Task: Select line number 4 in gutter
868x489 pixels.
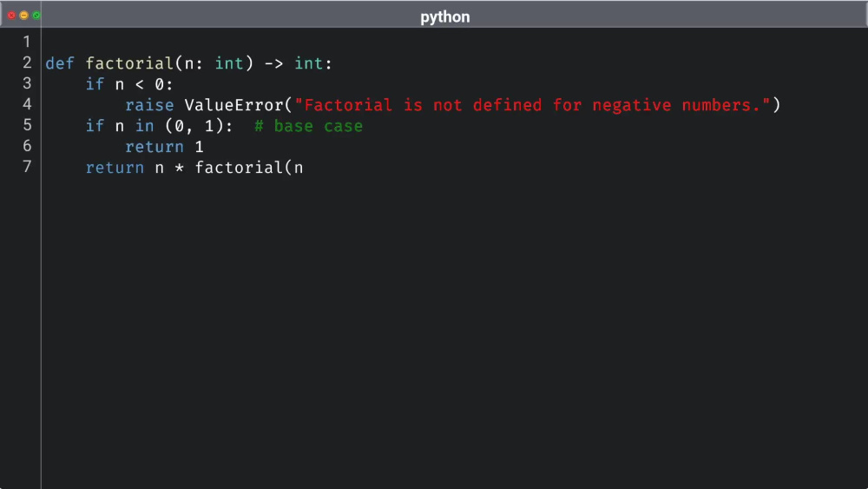Action: pos(27,104)
